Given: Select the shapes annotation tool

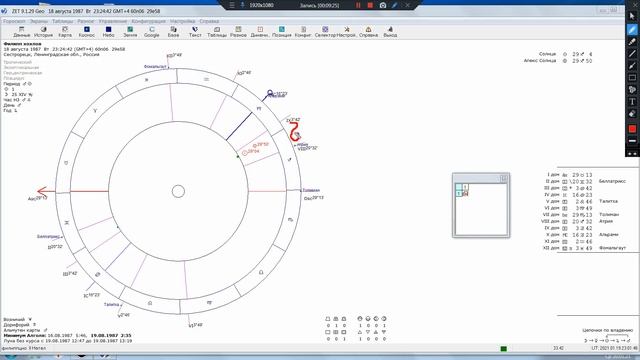Looking at the screenshot, I should [632, 90].
